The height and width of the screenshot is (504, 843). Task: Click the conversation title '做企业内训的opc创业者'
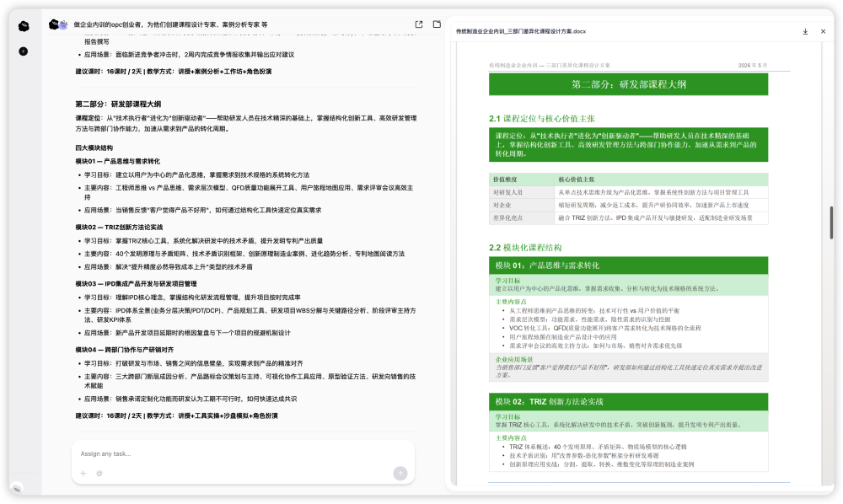coord(170,24)
